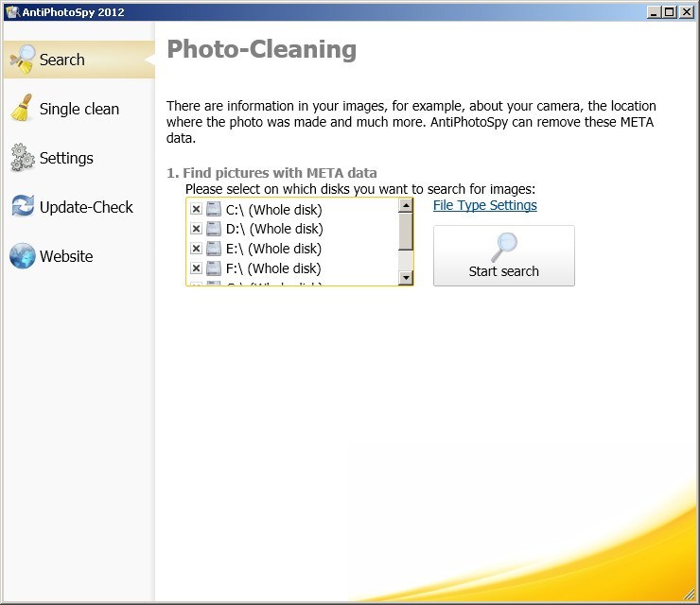Select the F:\ (Whole disk) row text

(273, 268)
